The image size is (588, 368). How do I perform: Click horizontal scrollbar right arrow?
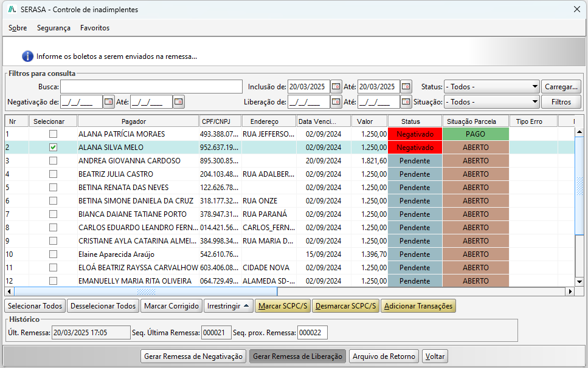(x=570, y=291)
